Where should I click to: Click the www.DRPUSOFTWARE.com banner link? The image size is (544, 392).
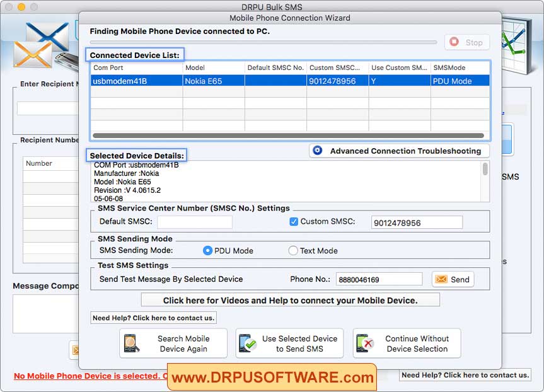click(x=272, y=377)
